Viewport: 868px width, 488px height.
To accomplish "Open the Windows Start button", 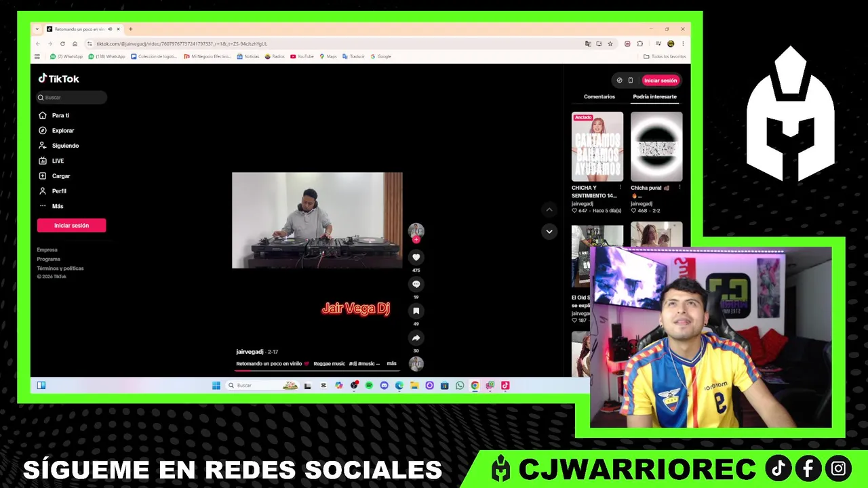I will (x=216, y=385).
